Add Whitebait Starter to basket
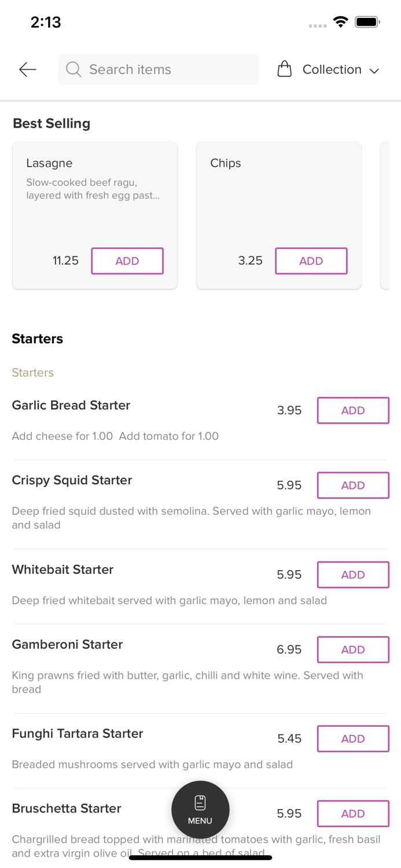The image size is (401, 868). (352, 575)
